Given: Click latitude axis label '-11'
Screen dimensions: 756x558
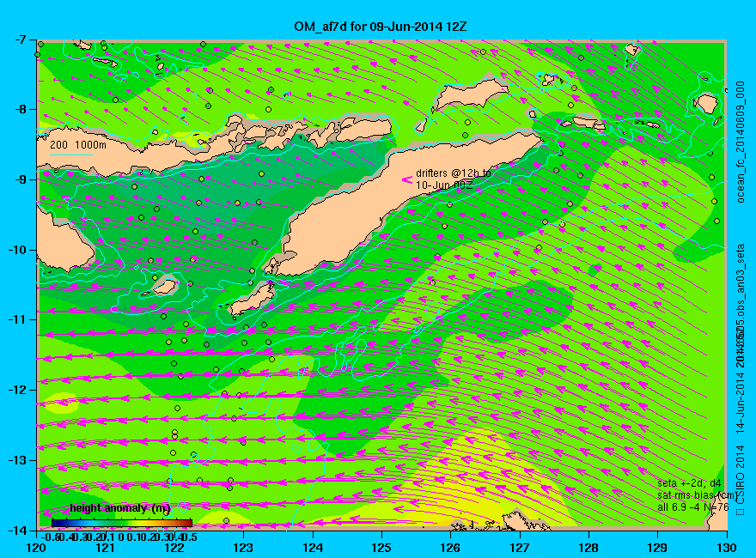Looking at the screenshot, I should pos(18,320).
